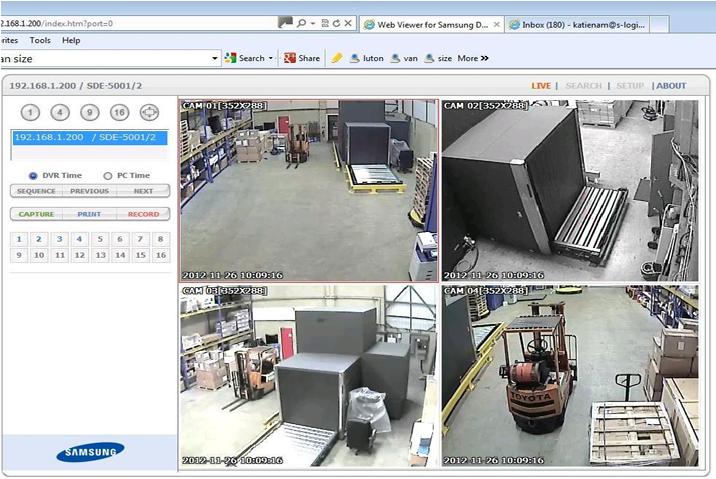Go to the LIVE page
Screen dimensions: 716x479
(541, 86)
